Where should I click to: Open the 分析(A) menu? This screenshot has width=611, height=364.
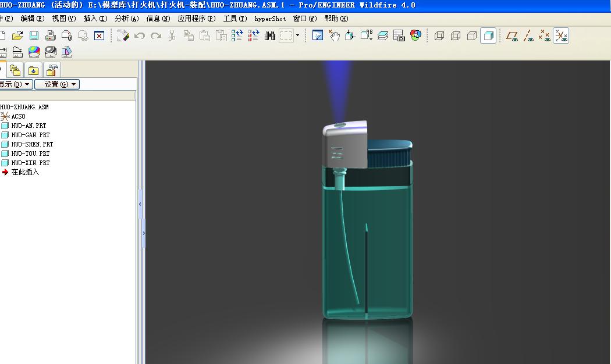click(x=126, y=19)
